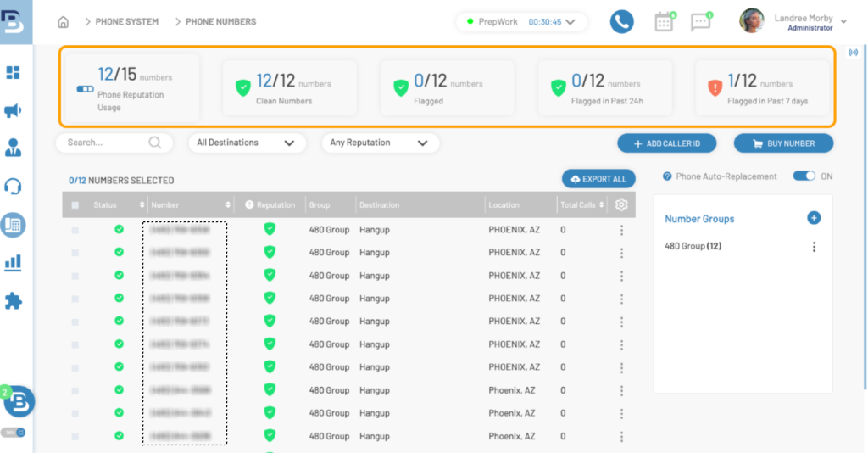Image resolution: width=868 pixels, height=453 pixels.
Task: Open the chat messages icon in header
Action: (701, 22)
